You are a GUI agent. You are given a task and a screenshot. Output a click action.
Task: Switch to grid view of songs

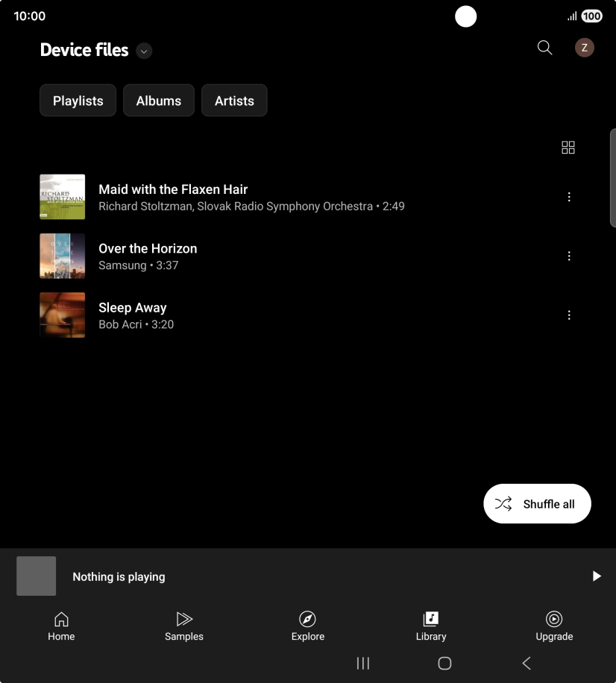coord(568,147)
